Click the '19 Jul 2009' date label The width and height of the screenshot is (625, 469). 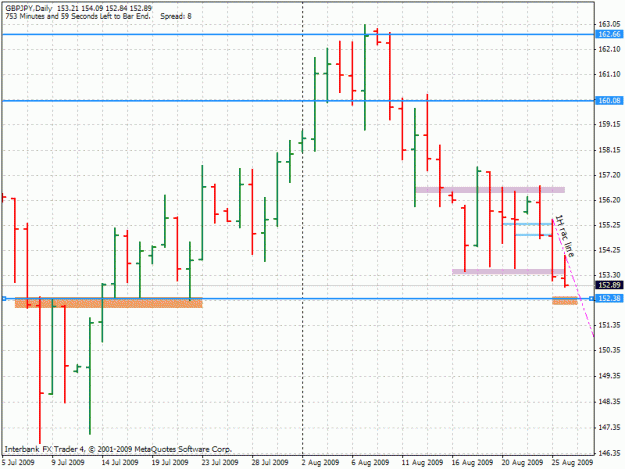point(170,463)
